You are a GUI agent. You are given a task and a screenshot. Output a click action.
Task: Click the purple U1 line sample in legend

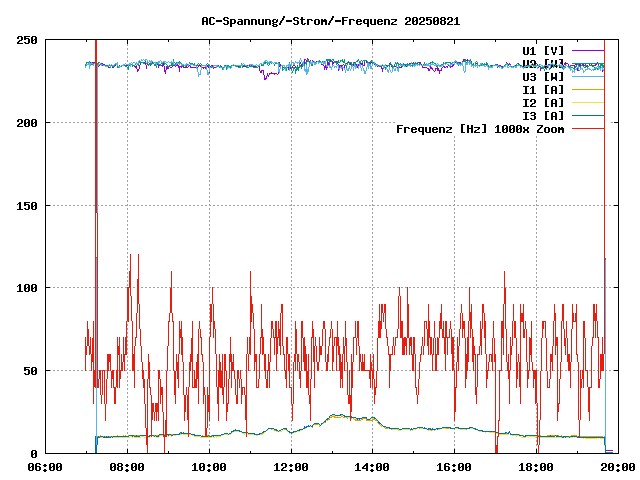click(587, 50)
